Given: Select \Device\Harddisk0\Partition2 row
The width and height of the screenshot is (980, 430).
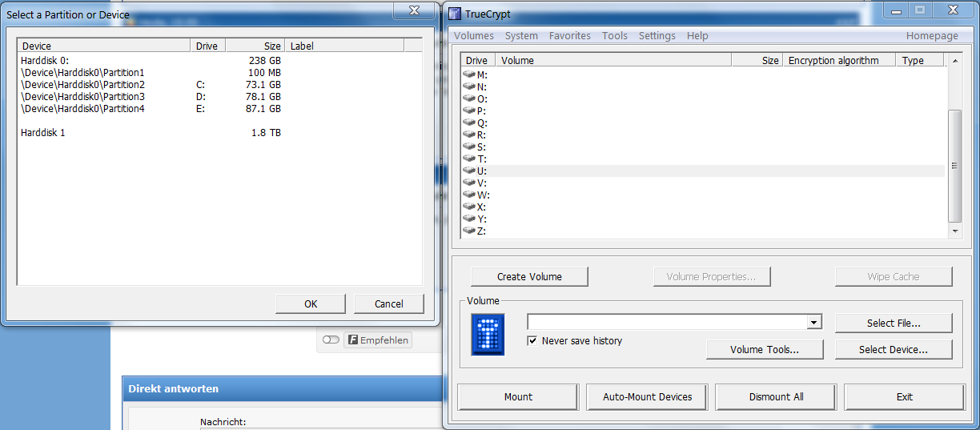Looking at the screenshot, I should (x=220, y=84).
